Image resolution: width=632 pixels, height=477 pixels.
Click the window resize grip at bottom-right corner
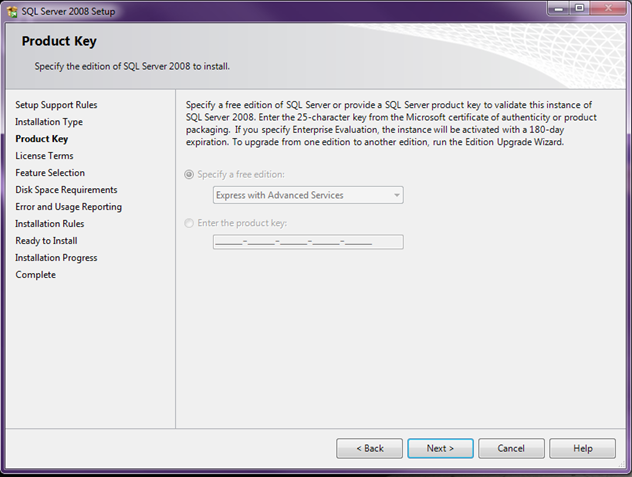click(622, 465)
